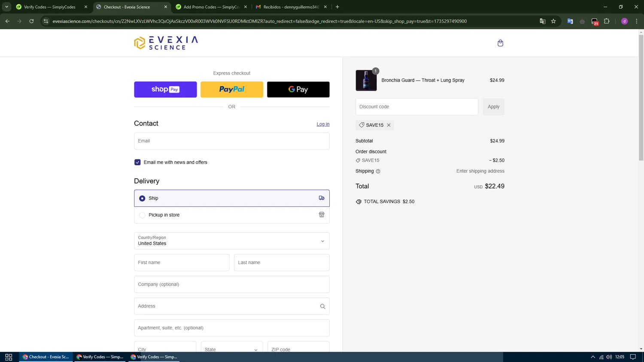Click the Last name field
The height and width of the screenshot is (362, 644).
coord(282,262)
